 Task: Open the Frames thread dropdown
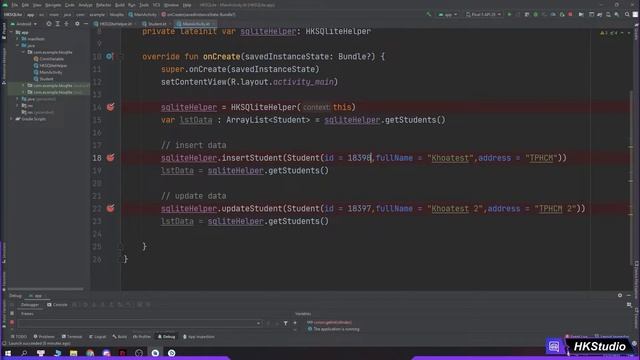pyautogui.click(x=139, y=323)
